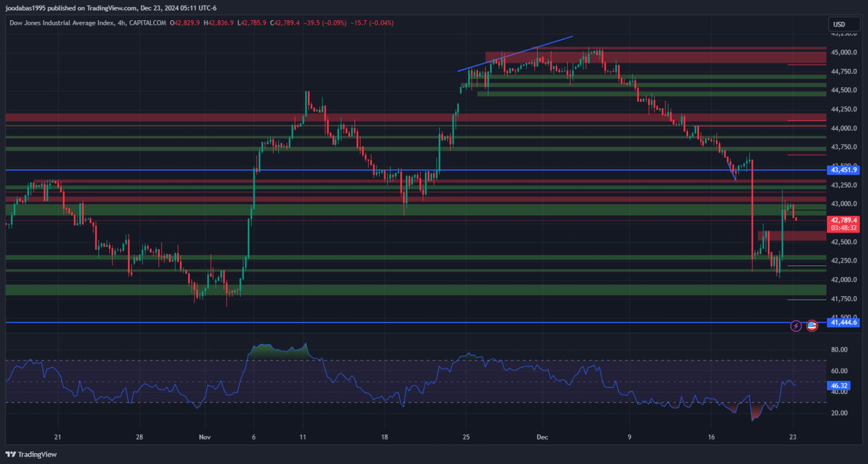The image size is (868, 464).
Task: Click the Nov label on the date axis
Action: [x=204, y=437]
